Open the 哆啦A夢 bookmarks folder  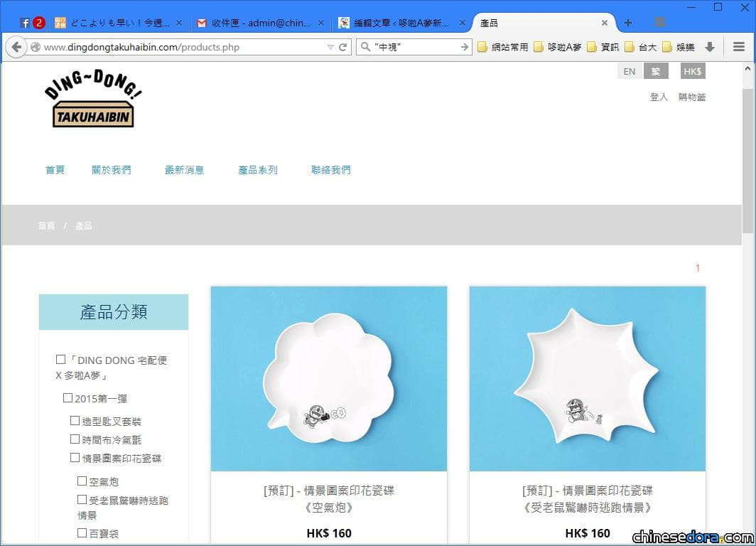coord(558,47)
